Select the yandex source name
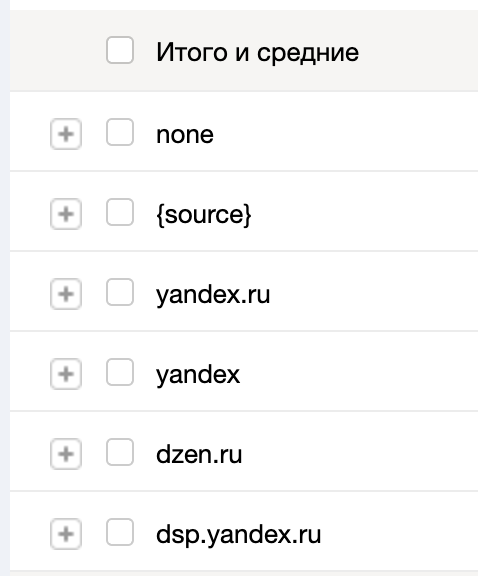This screenshot has height=576, width=478. coord(198,375)
